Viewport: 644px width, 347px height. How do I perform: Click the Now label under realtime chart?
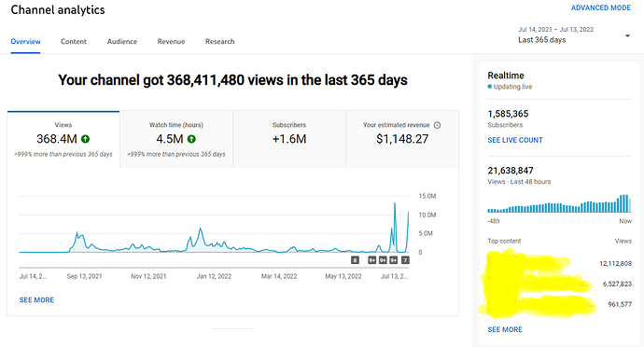[625, 221]
